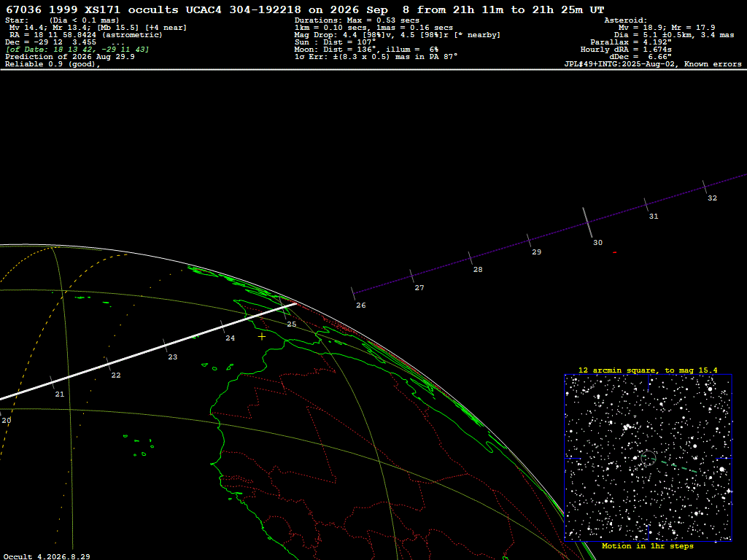Click the 'Motion in 1hr steps' caption
This screenshot has width=747, height=560.
pyautogui.click(x=648, y=546)
